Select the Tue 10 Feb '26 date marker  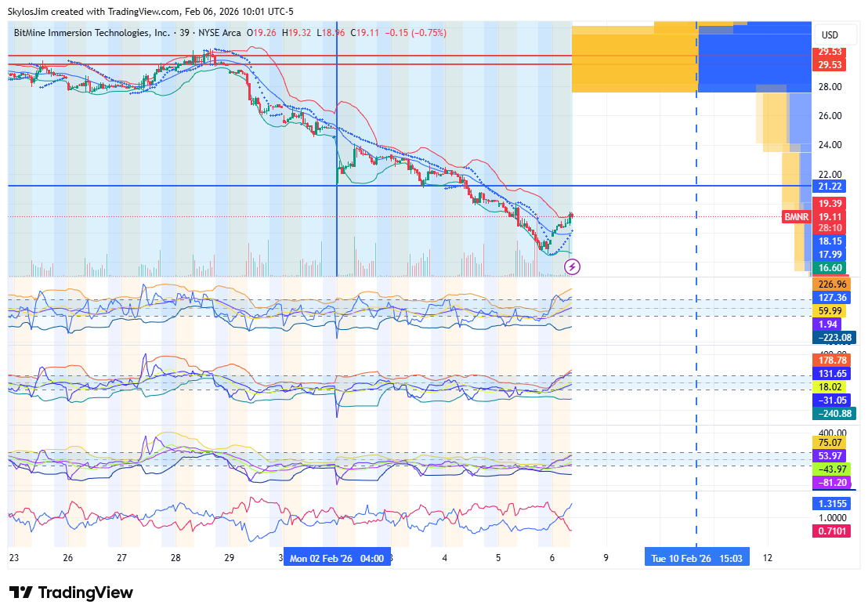point(696,559)
